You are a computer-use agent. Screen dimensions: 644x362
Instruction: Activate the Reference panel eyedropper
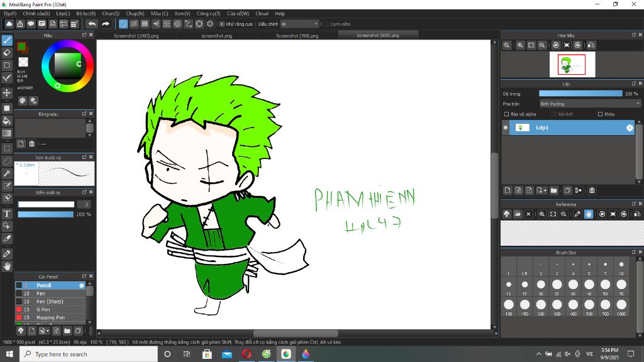point(577,214)
